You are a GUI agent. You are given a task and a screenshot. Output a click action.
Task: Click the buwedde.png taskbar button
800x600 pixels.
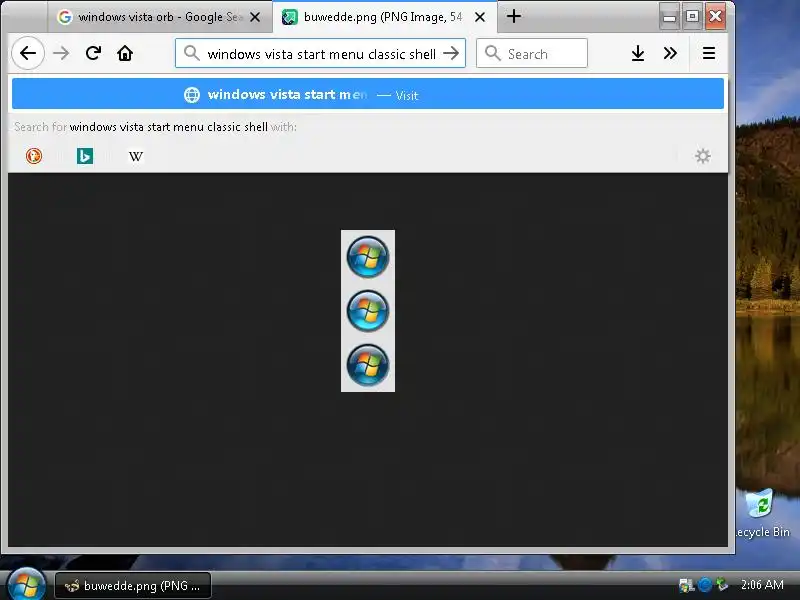click(133, 586)
